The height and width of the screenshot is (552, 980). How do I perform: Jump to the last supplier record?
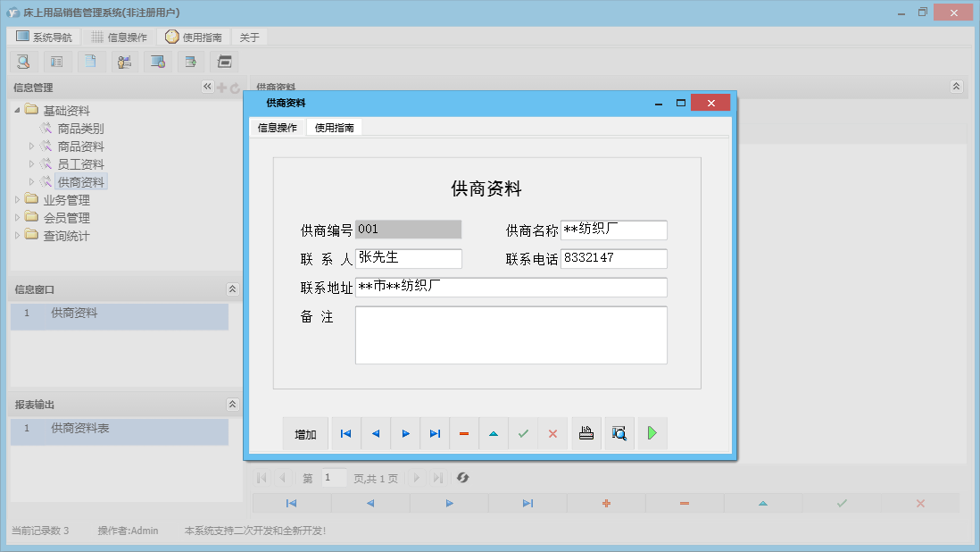click(x=435, y=433)
